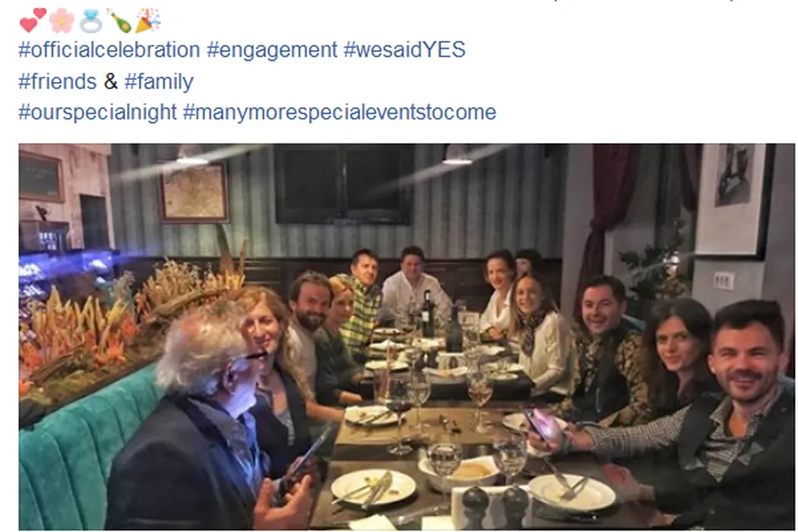Screen dimensions: 798x532
Task: Click the framed map in the photo
Action: click(x=194, y=192)
